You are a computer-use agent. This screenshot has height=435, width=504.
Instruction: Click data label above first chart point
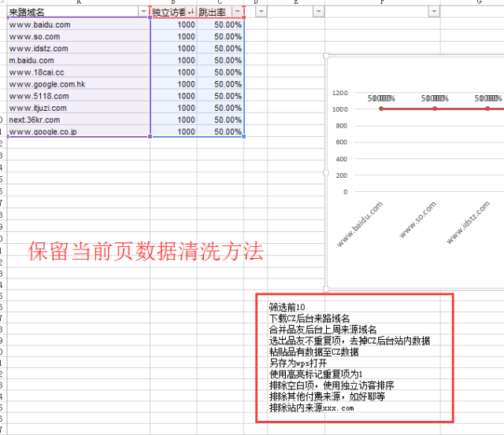tap(381, 98)
